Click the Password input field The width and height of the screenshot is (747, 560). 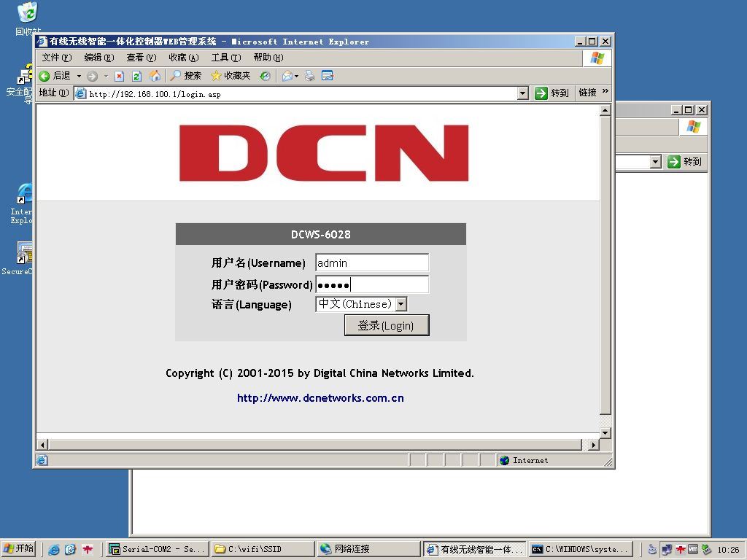pos(371,285)
